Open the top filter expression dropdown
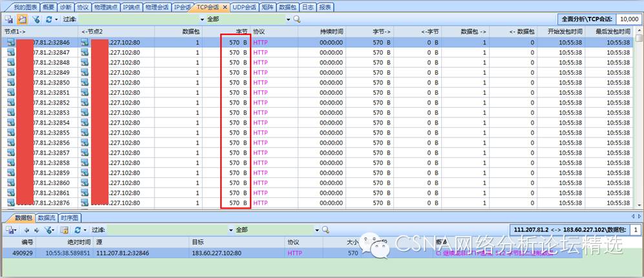 (201, 19)
